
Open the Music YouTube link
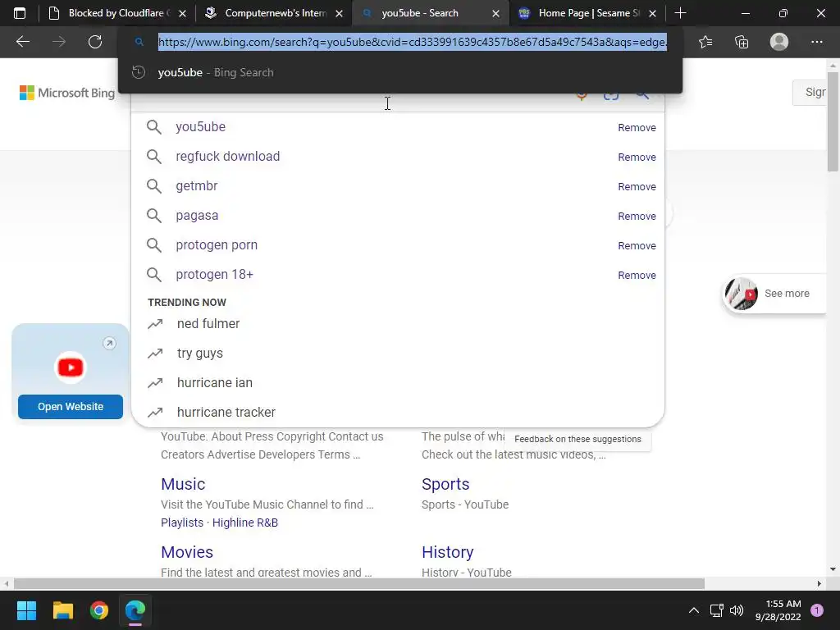click(x=183, y=484)
